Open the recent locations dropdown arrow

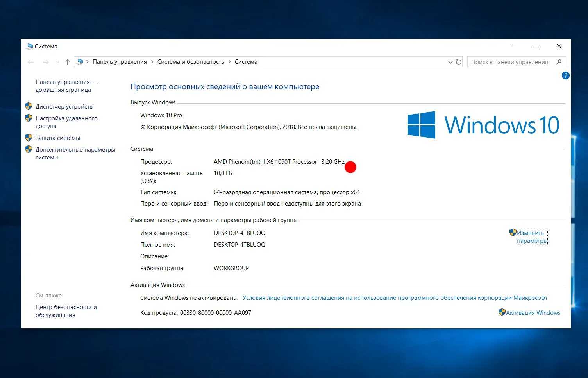coord(57,62)
